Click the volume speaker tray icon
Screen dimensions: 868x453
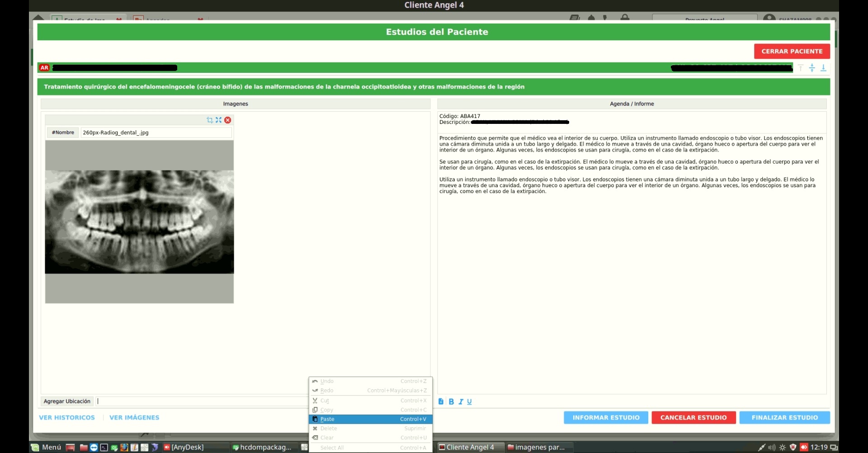pos(772,447)
